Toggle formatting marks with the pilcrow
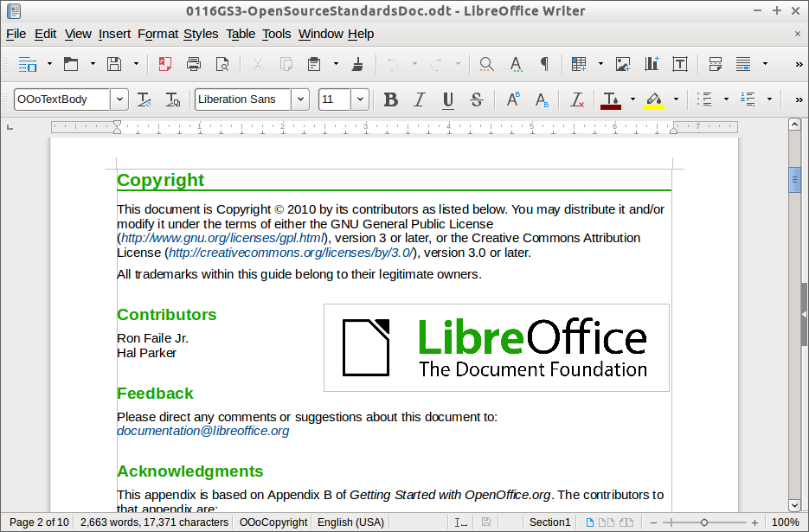 click(544, 64)
